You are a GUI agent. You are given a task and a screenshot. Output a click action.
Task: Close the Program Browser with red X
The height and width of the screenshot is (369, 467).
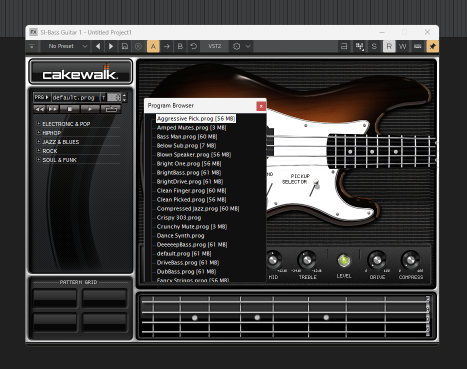(x=261, y=106)
